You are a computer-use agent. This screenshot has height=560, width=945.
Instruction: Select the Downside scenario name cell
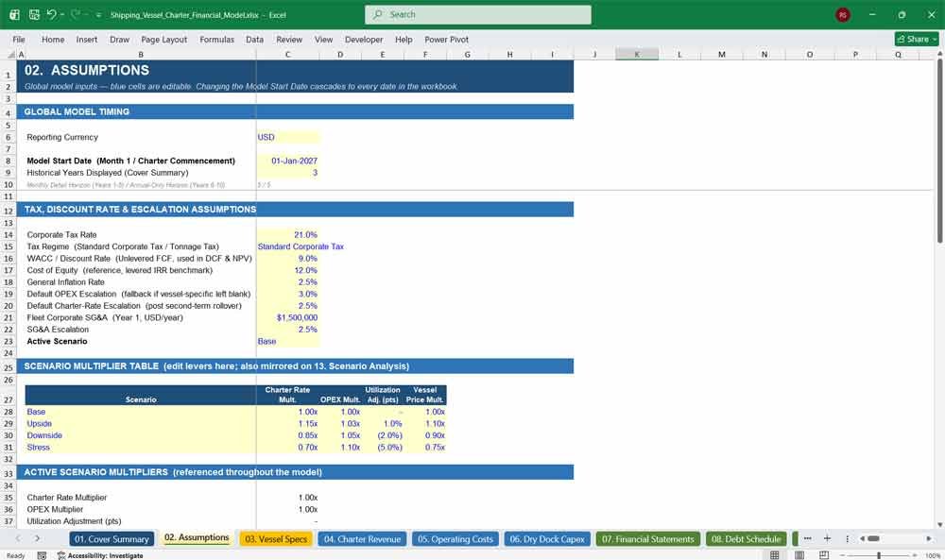[141, 435]
